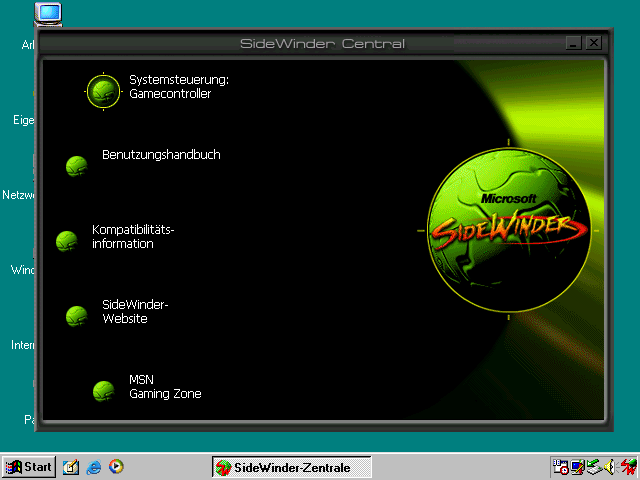Launch Internet Explorer from quick launch
Image resolution: width=640 pixels, height=480 pixels.
coord(93,467)
